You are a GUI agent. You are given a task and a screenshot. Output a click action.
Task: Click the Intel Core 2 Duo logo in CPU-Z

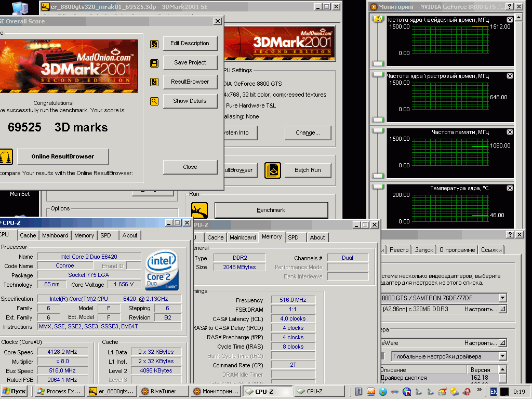coord(162,270)
